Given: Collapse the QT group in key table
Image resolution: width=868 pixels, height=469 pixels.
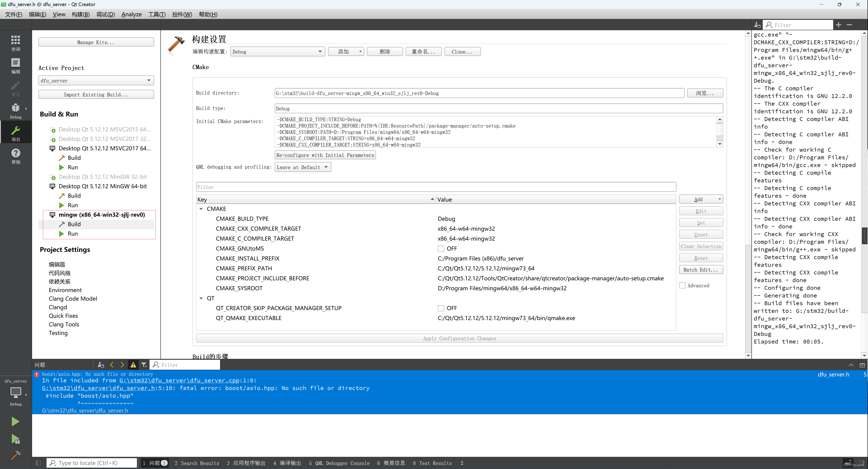Looking at the screenshot, I should pyautogui.click(x=201, y=298).
